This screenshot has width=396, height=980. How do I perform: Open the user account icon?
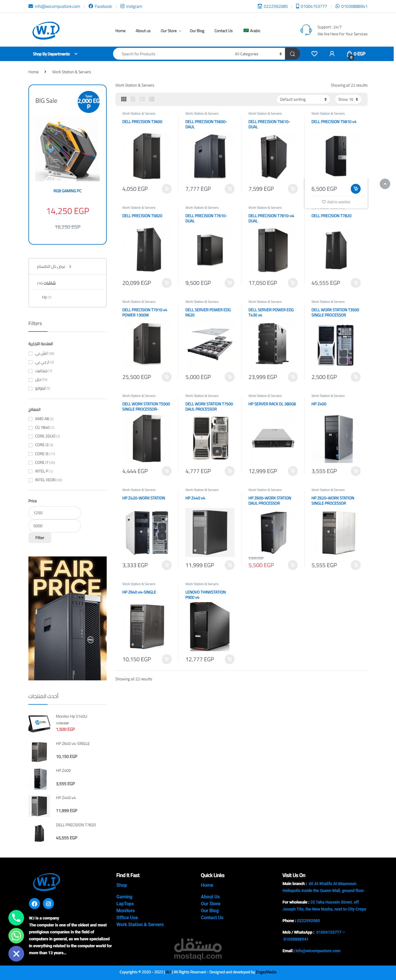click(x=332, y=54)
